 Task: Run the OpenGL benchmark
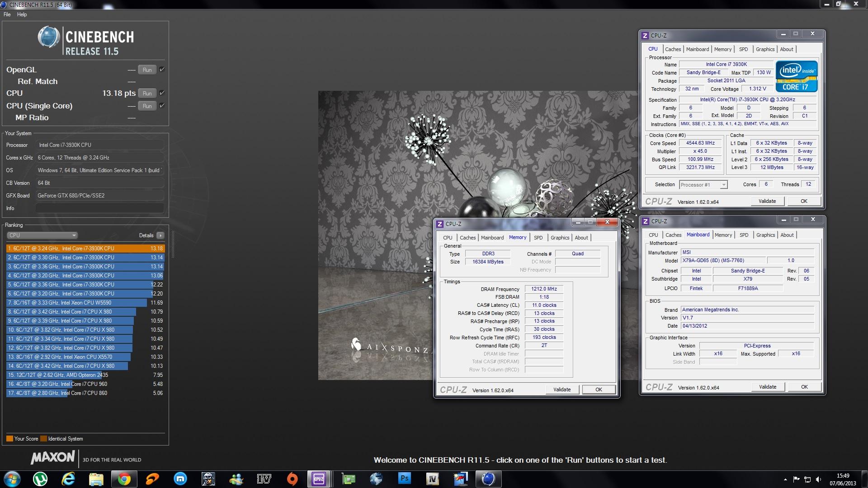coord(147,70)
